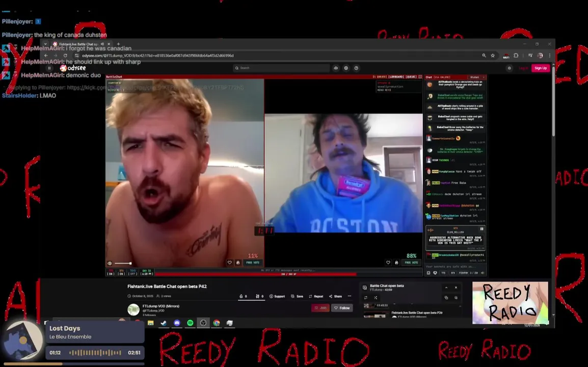Image resolution: width=588 pixels, height=367 pixels.
Task: Select TTS mode below chat input
Action: pyautogui.click(x=443, y=273)
